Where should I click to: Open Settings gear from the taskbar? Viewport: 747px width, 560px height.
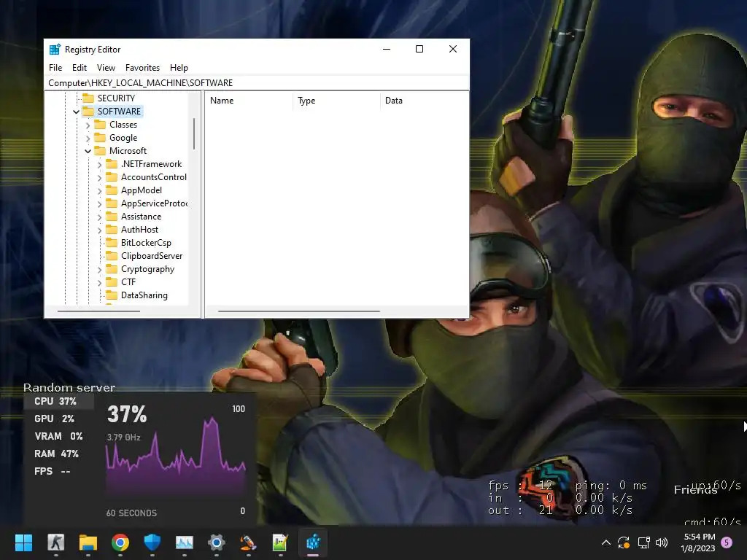(x=216, y=542)
